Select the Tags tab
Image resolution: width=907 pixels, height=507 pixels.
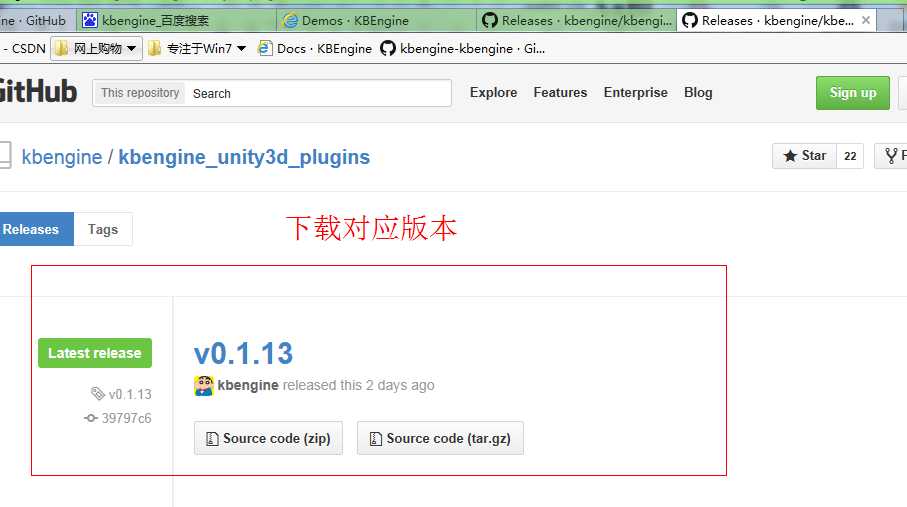tap(103, 229)
